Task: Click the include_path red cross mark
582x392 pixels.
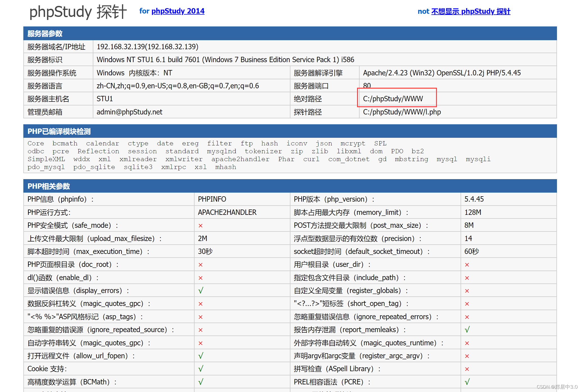Action: click(467, 278)
